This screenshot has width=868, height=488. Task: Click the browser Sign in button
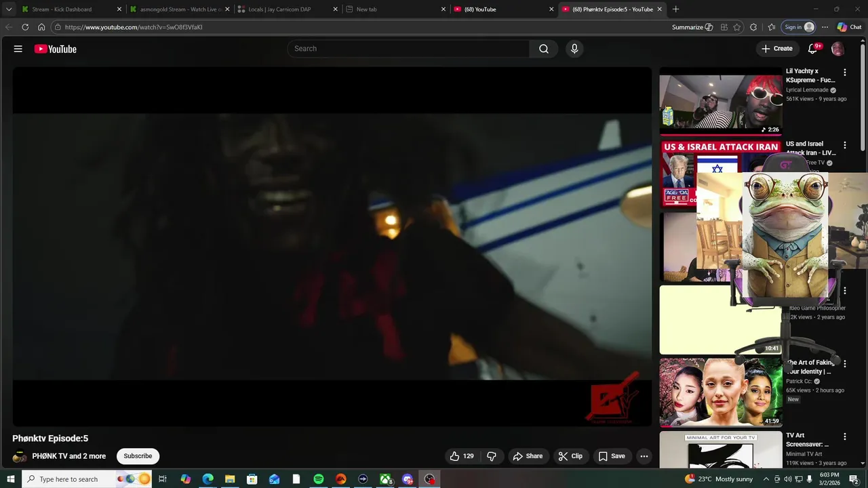(x=799, y=27)
